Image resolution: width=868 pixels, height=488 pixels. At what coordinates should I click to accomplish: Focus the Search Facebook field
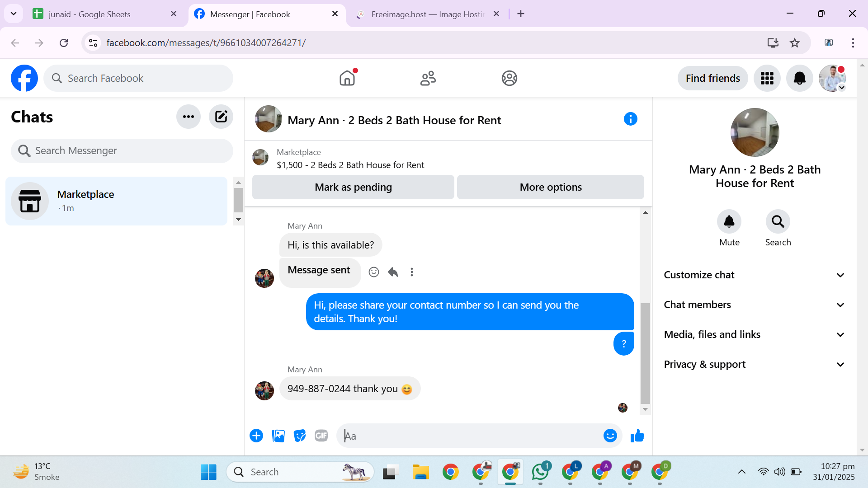(x=138, y=78)
